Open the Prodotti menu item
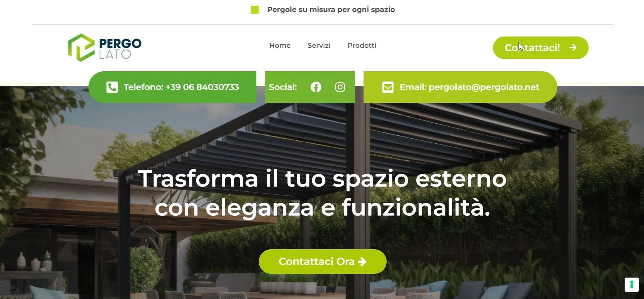644x299 pixels. 362,46
